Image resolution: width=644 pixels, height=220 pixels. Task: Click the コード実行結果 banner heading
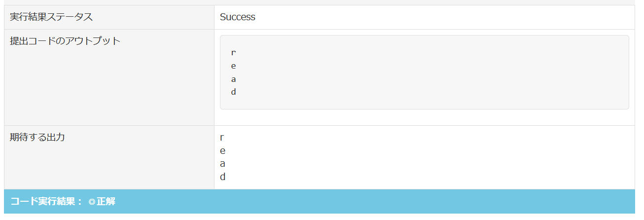pos(46,202)
